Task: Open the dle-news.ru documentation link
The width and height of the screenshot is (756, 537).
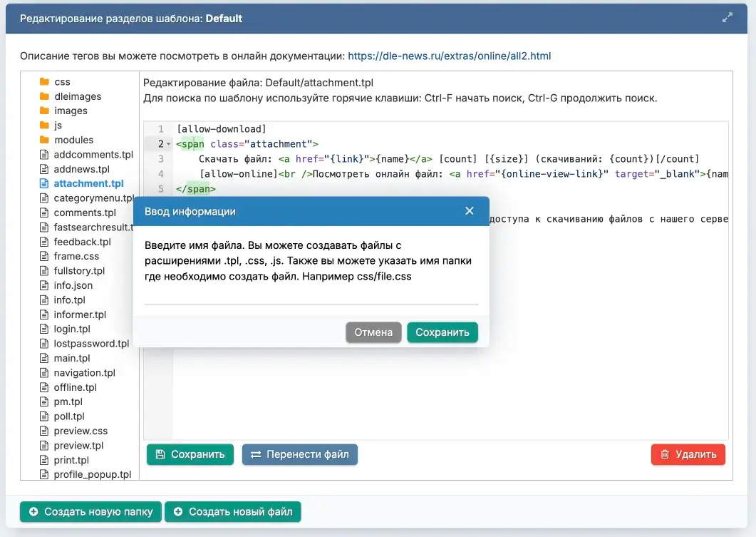Action: click(449, 56)
